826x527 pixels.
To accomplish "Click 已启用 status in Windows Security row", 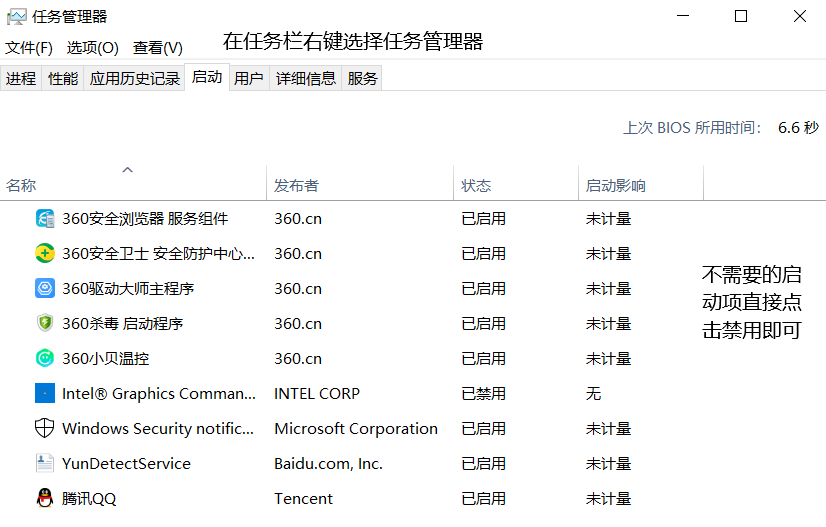I will pos(484,428).
